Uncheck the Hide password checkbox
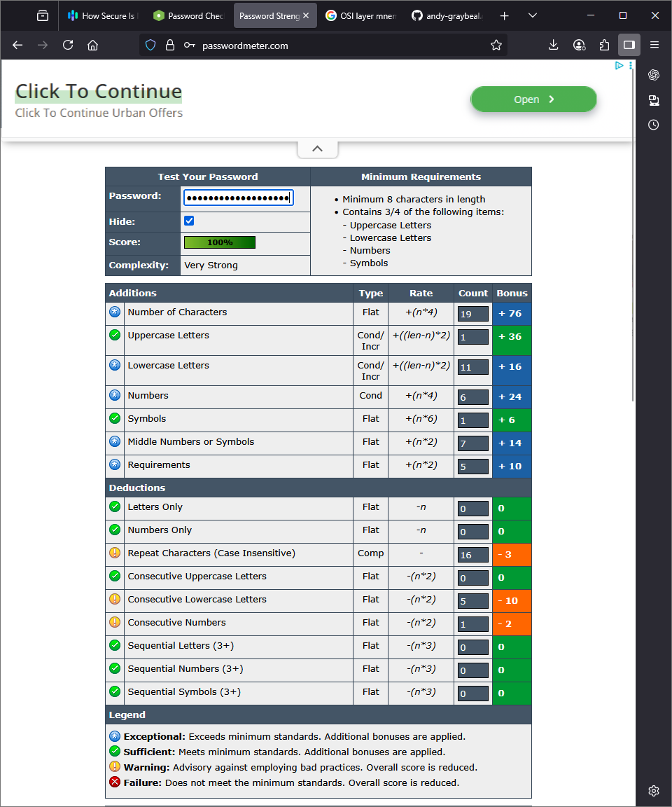Screen dimensions: 672x807 tap(189, 221)
